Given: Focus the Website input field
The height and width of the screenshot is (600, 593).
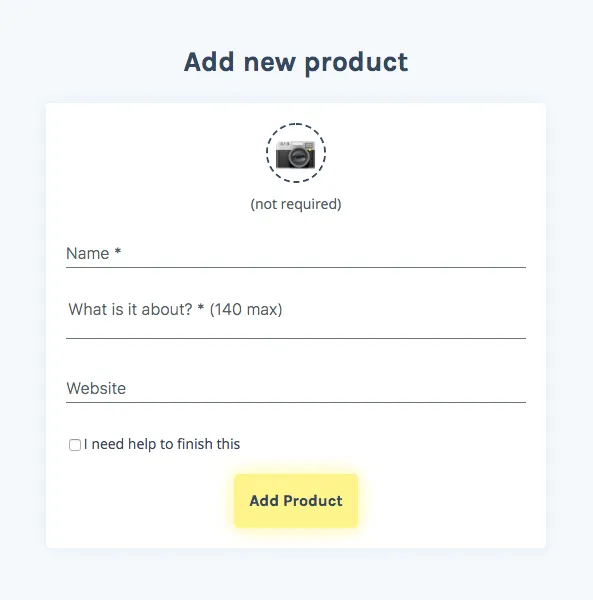Looking at the screenshot, I should (x=296, y=388).
